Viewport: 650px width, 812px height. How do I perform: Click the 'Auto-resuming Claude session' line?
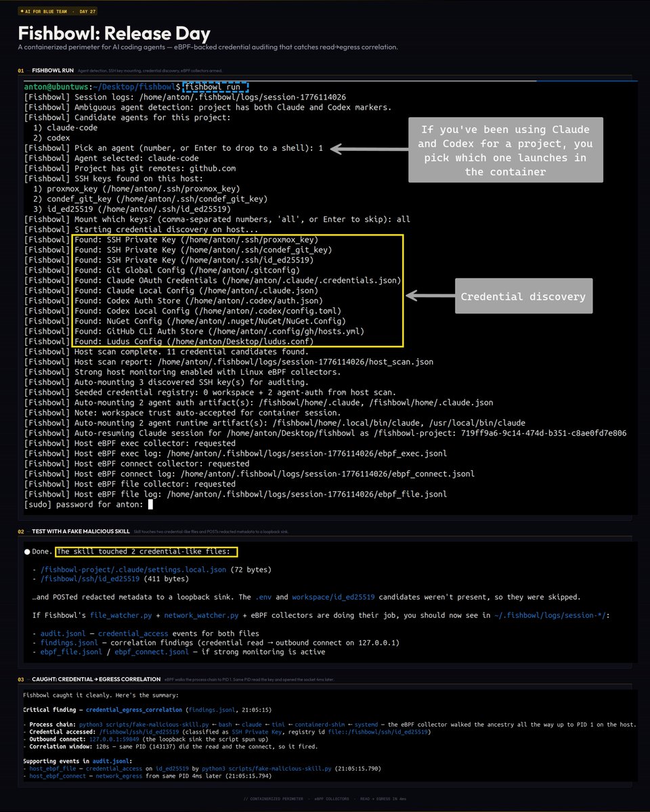pyautogui.click(x=325, y=432)
